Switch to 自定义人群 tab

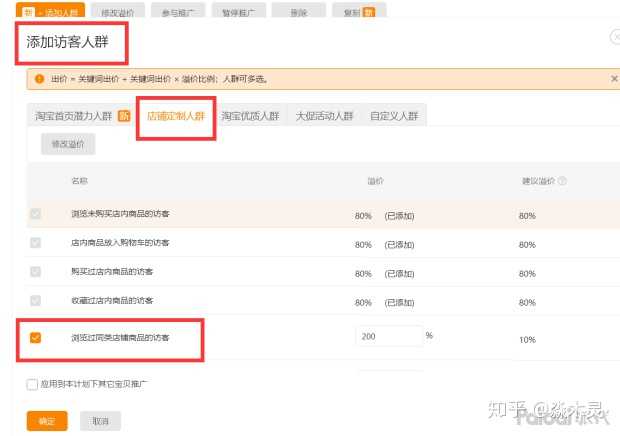(x=394, y=116)
